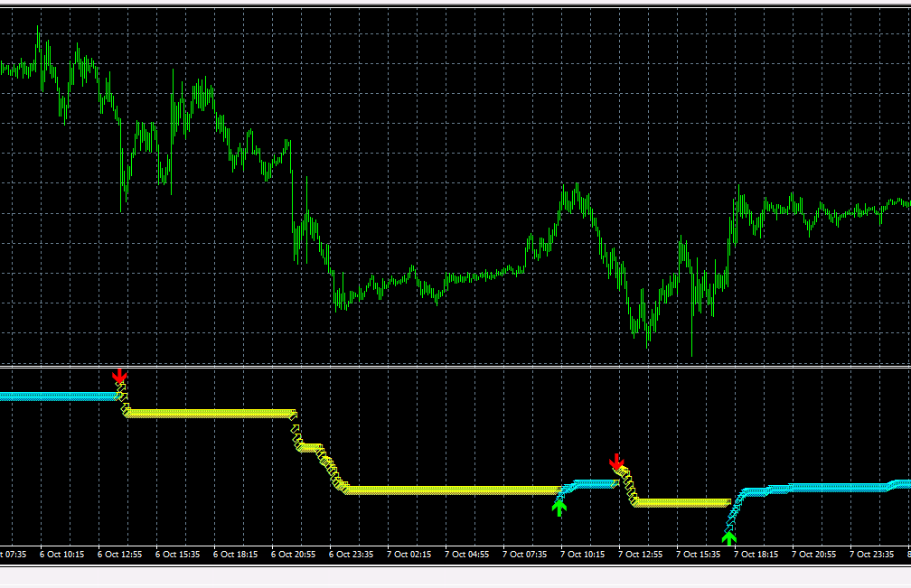The width and height of the screenshot is (911, 588).
Task: Click the 6 Oct 15:35 time label
Action: point(179,555)
